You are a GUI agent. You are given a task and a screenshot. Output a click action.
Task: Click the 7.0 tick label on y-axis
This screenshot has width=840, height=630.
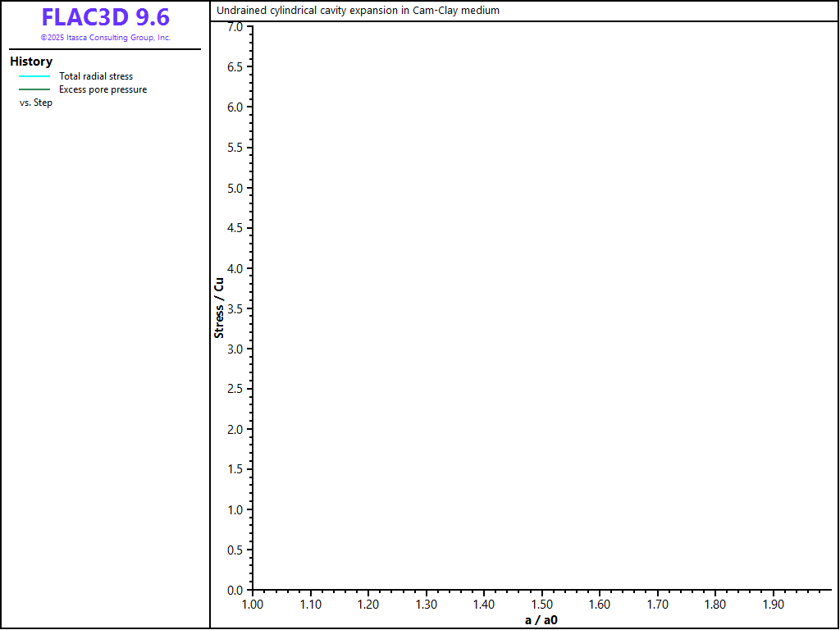[235, 27]
